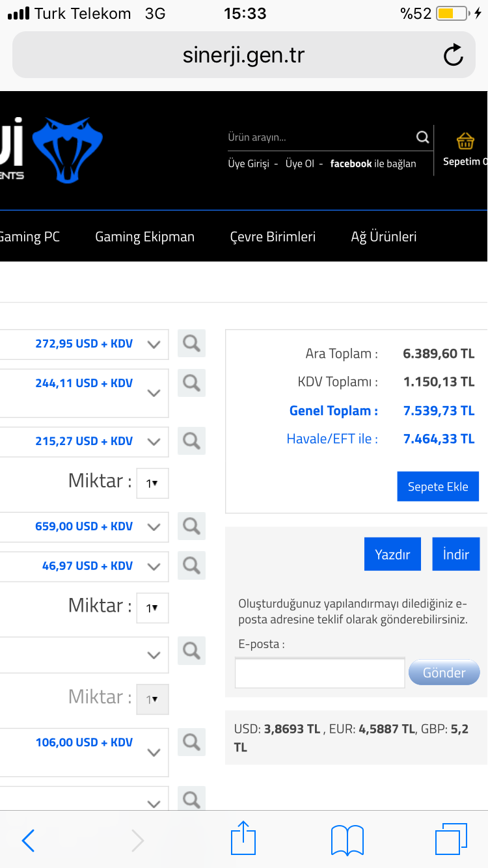Tap the sinerji.gen.tr address bar
Screen dimensions: 488x868
pos(243,55)
